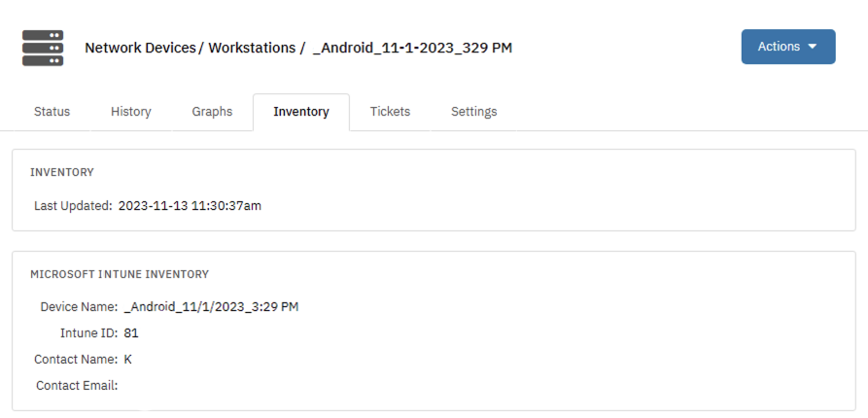868x418 pixels.
Task: Click the INVENTORY section header
Action: pyautogui.click(x=61, y=172)
